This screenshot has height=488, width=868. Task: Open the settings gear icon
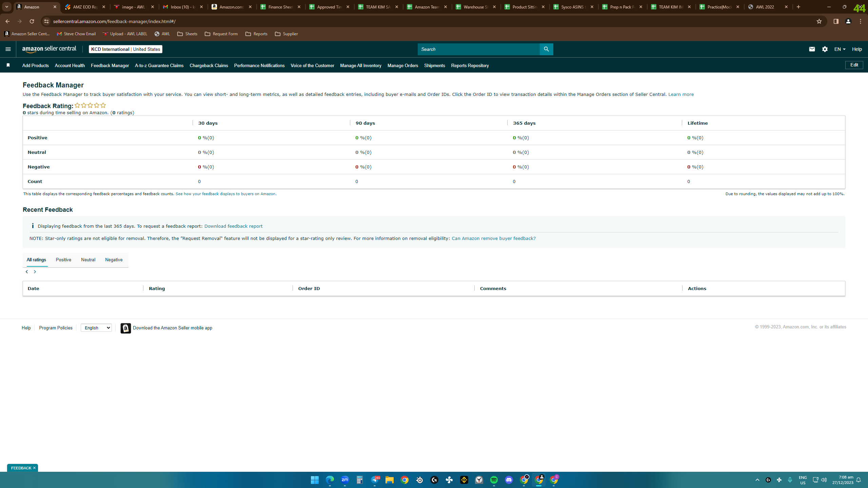pos(825,49)
